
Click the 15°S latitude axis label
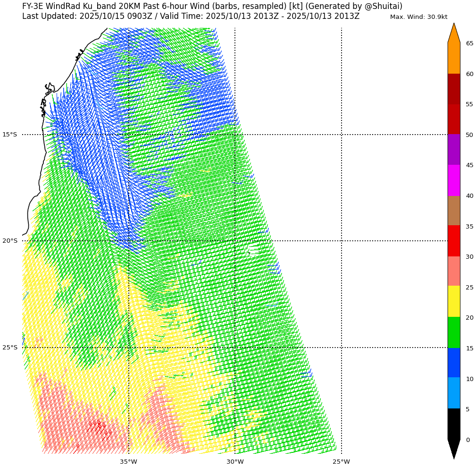coord(9,135)
